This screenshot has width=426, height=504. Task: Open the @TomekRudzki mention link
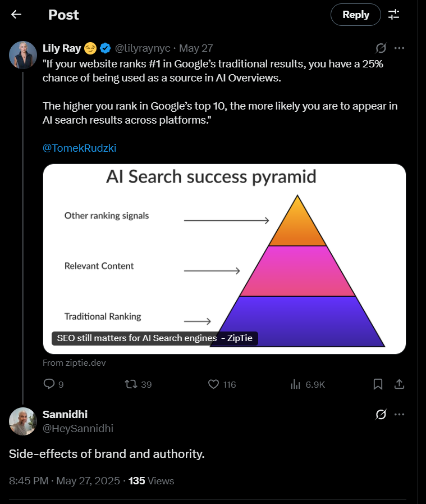click(x=79, y=148)
